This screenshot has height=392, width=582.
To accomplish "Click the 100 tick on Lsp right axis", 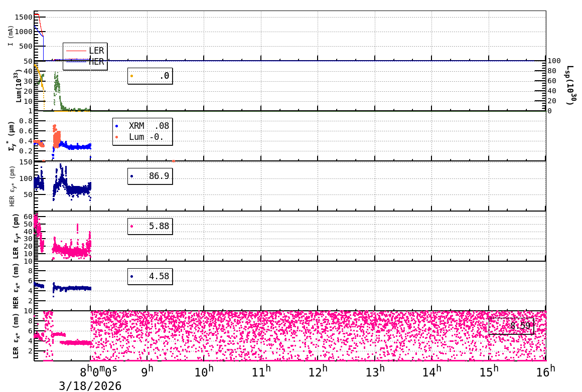I will (554, 61).
